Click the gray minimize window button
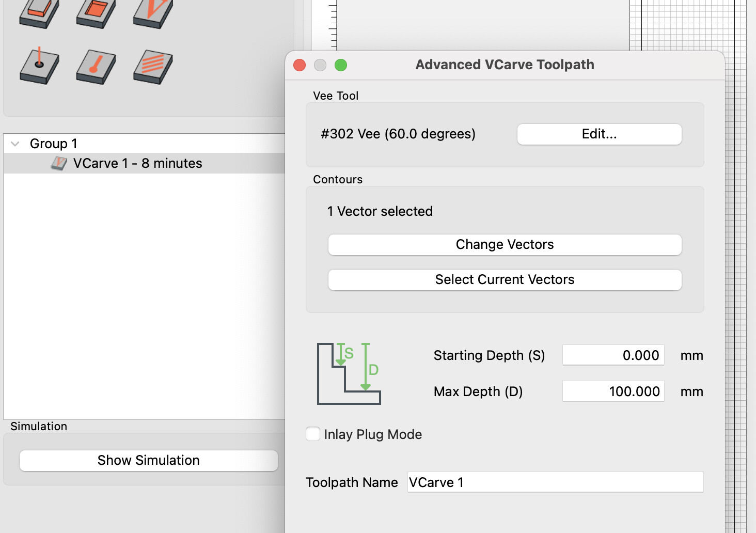Screen dimensions: 756x533 coord(320,65)
